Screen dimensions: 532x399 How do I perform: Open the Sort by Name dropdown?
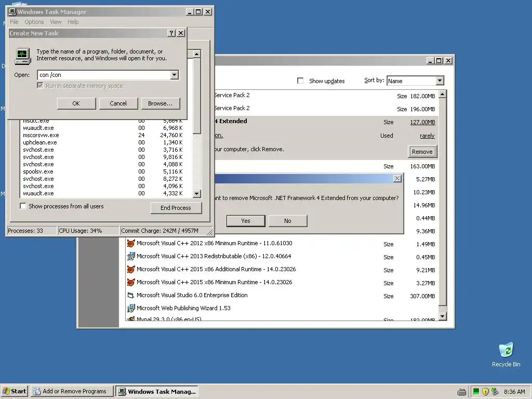[x=440, y=81]
